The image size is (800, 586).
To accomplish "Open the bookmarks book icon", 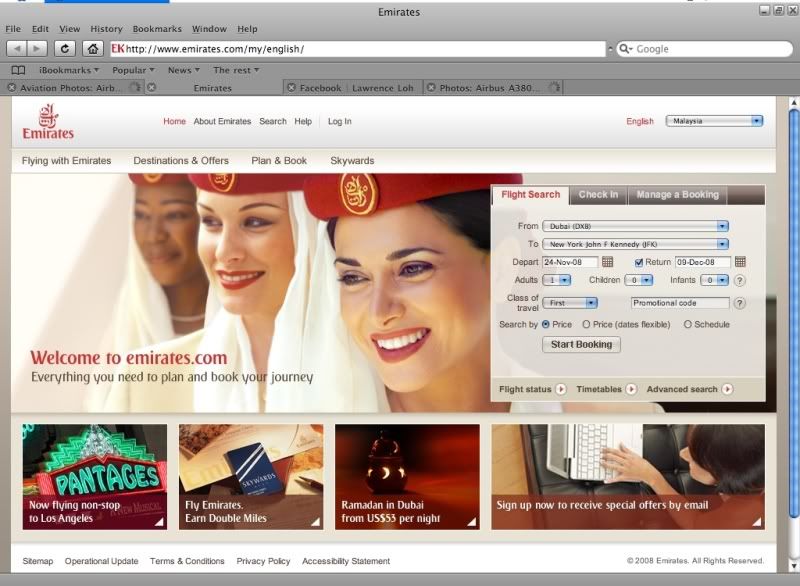I will coord(18,70).
